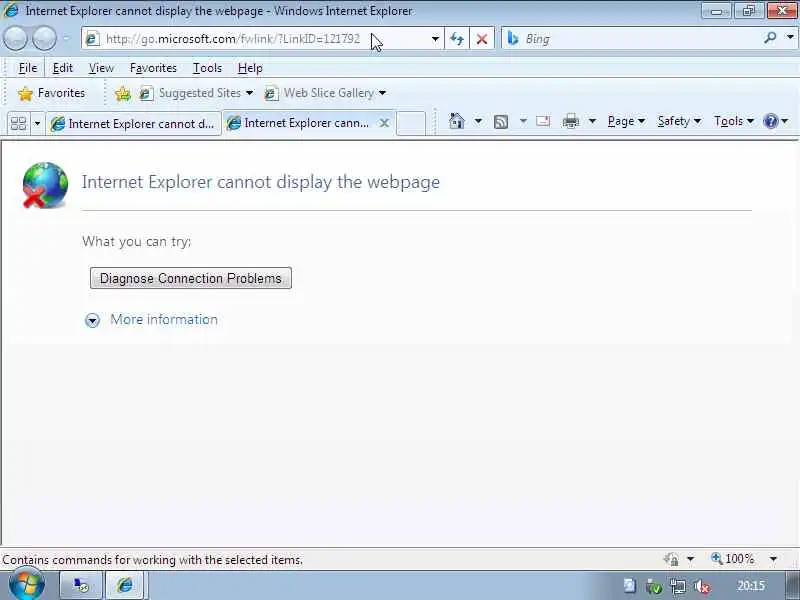The width and height of the screenshot is (800, 600).
Task: Open the security zone dropdown arrow
Action: pos(690,559)
